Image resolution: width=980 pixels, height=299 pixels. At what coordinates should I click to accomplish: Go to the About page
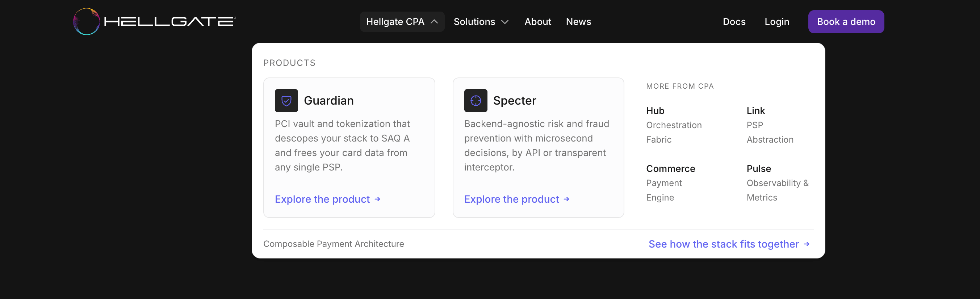537,22
